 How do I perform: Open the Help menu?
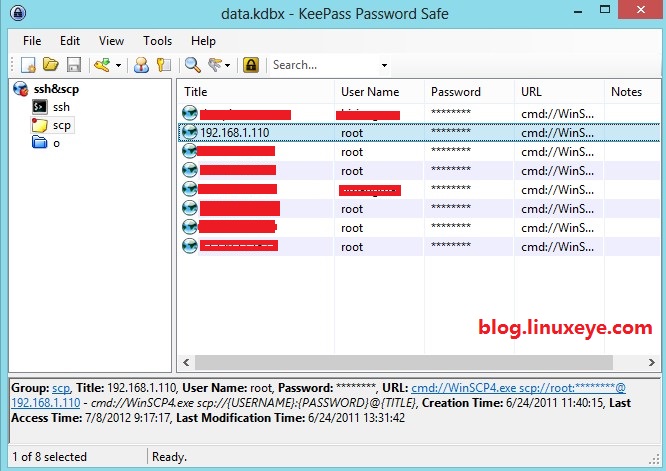[203, 41]
